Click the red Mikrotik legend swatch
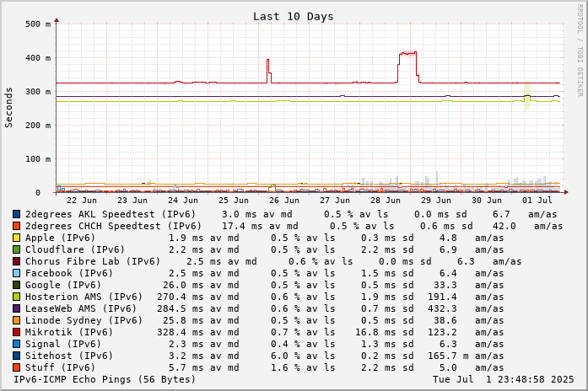 tap(16, 332)
